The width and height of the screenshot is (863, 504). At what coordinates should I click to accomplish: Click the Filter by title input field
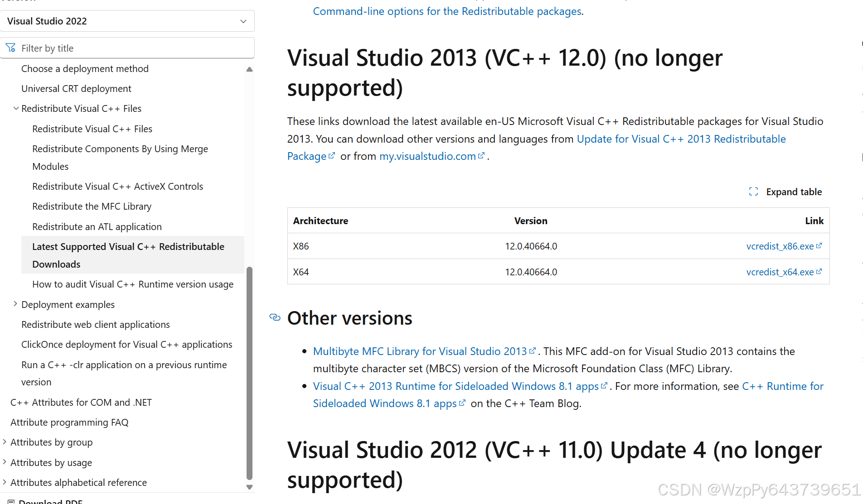127,48
